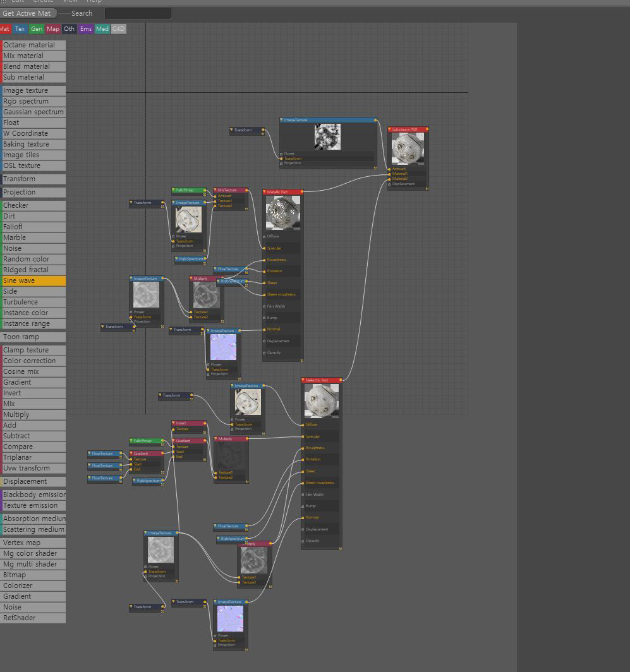Add a Turbulence node
Screen dimensions: 630x672
tap(33, 302)
